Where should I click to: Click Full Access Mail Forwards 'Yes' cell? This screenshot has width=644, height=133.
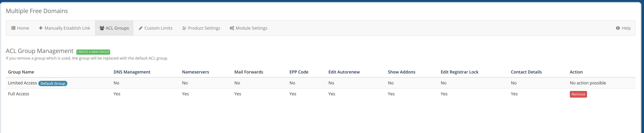(x=238, y=94)
